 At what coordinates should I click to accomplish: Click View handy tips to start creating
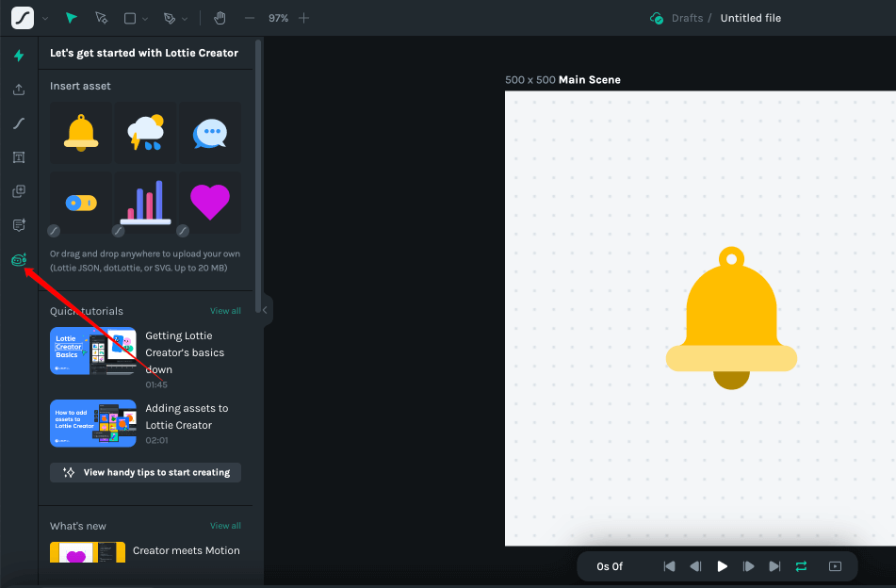point(146,472)
